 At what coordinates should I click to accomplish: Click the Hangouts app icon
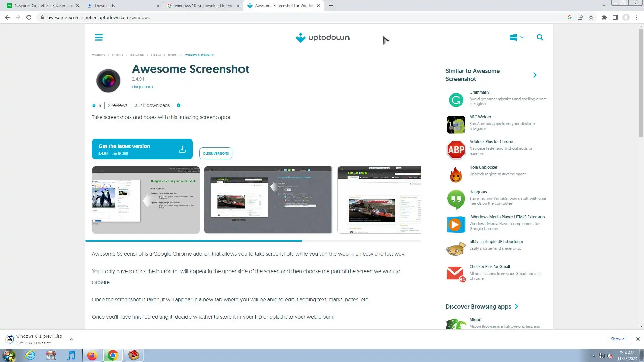456,199
